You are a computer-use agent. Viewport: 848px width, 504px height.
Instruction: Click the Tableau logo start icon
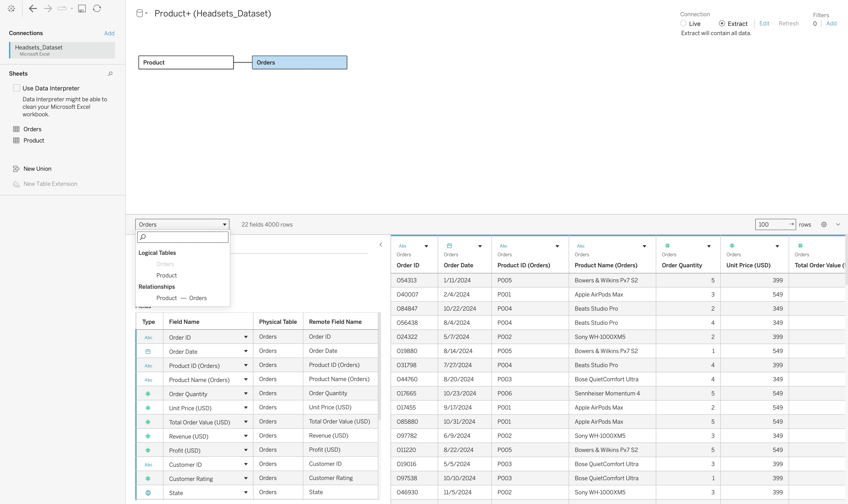click(x=11, y=8)
